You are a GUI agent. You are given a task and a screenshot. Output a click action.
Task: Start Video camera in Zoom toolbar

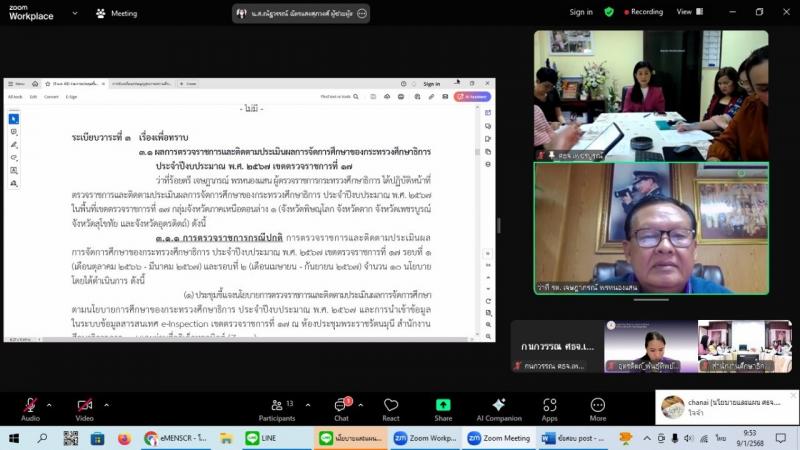(85, 409)
